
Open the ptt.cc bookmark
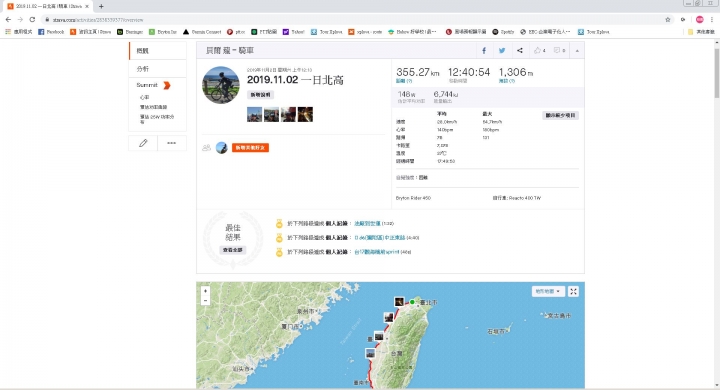point(236,32)
